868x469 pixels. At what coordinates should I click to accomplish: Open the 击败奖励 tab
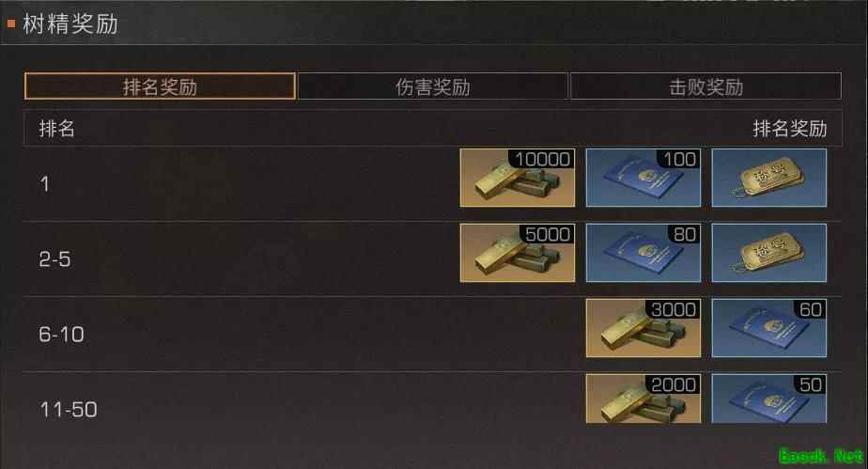[705, 86]
